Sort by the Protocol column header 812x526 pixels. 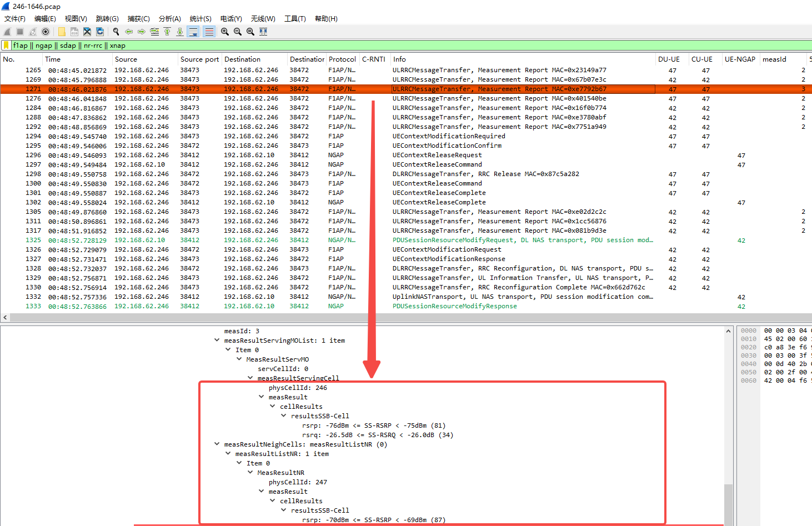342,59
